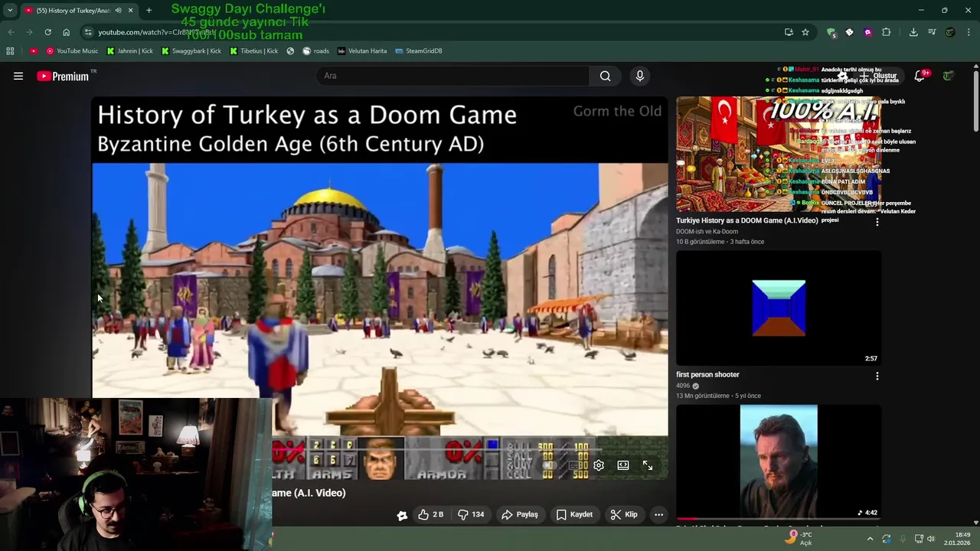Image resolution: width=980 pixels, height=551 pixels.
Task: Open the 'first person shooter' video title
Action: (x=707, y=374)
